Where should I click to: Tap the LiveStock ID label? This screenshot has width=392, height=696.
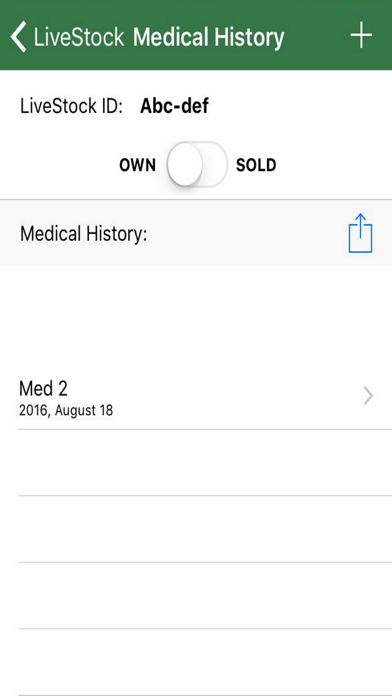click(71, 107)
